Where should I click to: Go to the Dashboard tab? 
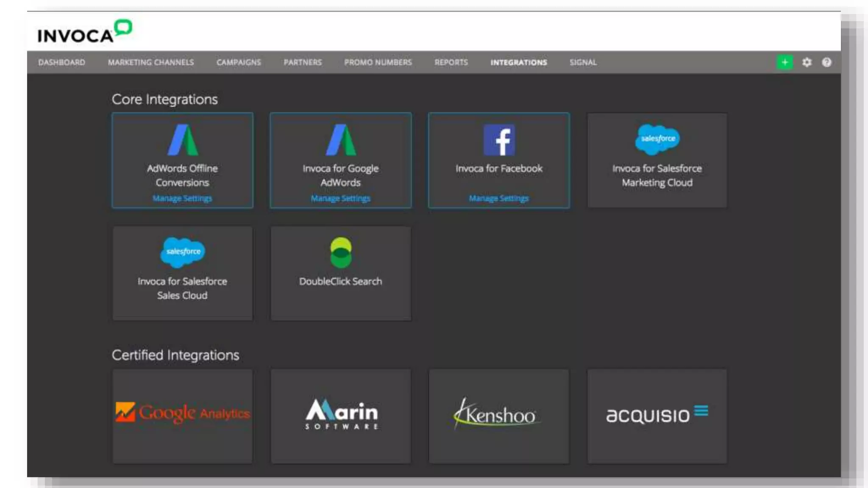pyautogui.click(x=62, y=62)
